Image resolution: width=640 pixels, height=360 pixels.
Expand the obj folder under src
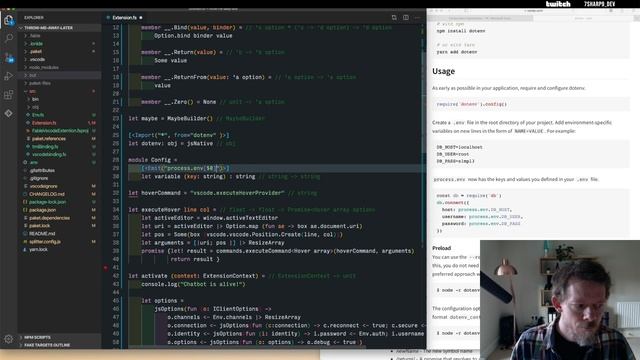click(35, 107)
